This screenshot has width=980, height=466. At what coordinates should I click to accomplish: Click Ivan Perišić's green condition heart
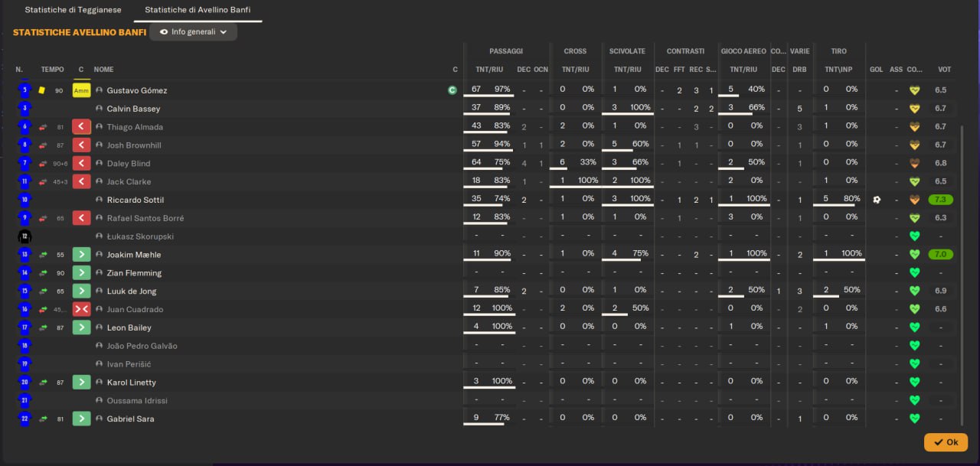[x=913, y=363]
